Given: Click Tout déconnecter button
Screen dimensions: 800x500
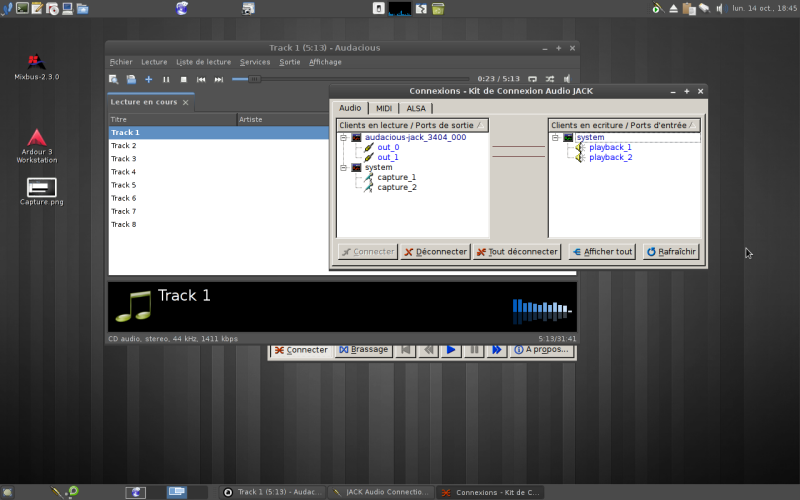Looking at the screenshot, I should pyautogui.click(x=517, y=252).
